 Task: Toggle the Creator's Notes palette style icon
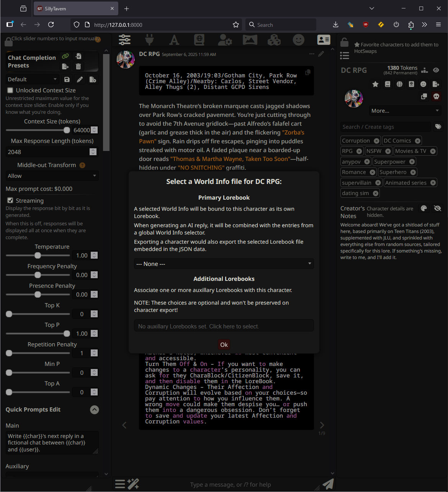point(423,208)
